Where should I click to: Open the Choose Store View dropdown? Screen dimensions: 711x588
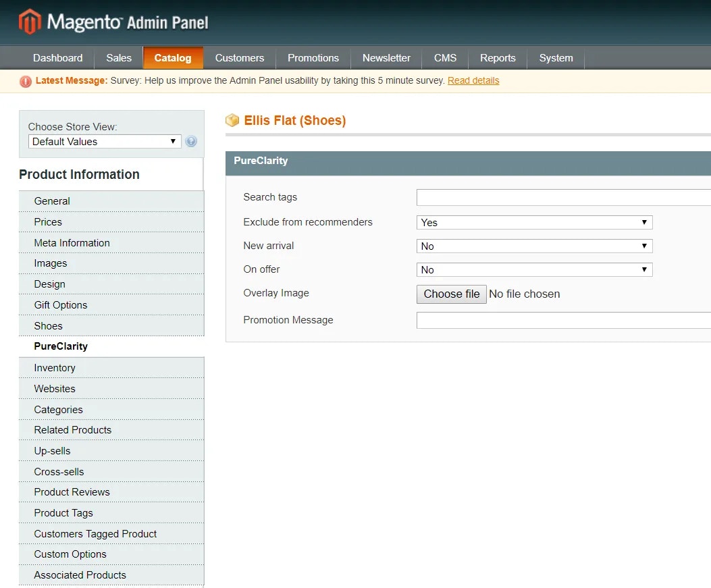click(105, 142)
